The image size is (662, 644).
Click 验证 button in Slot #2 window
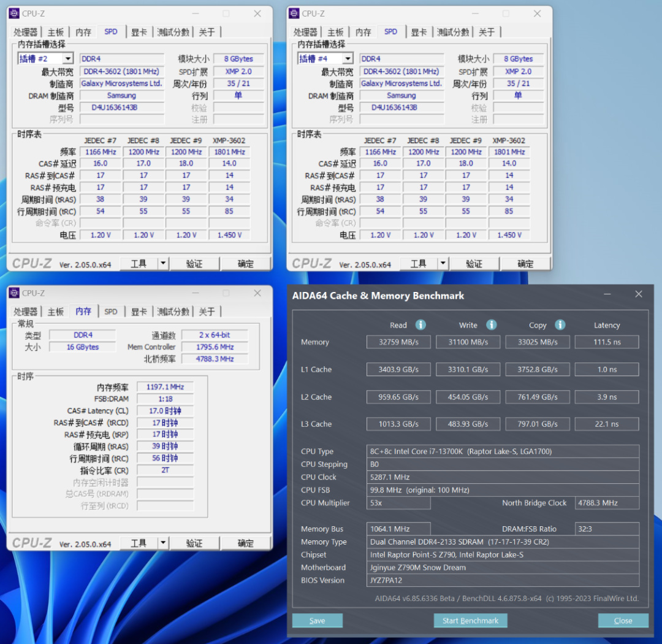(x=194, y=263)
